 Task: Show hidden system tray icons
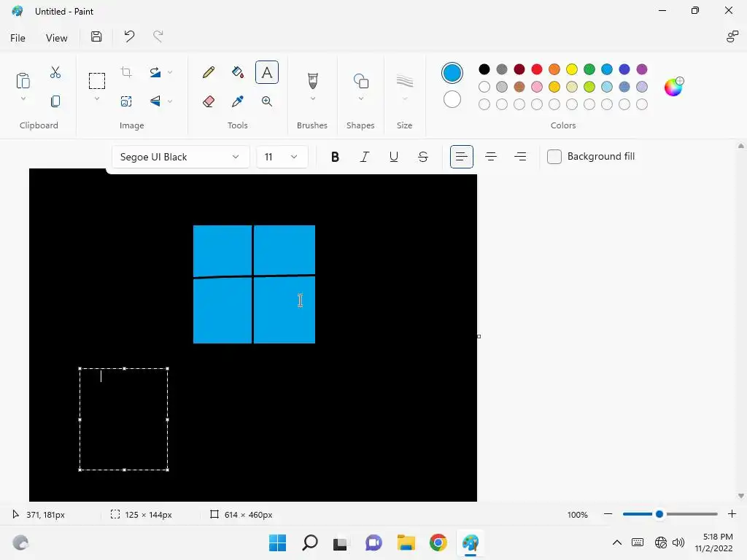617,542
